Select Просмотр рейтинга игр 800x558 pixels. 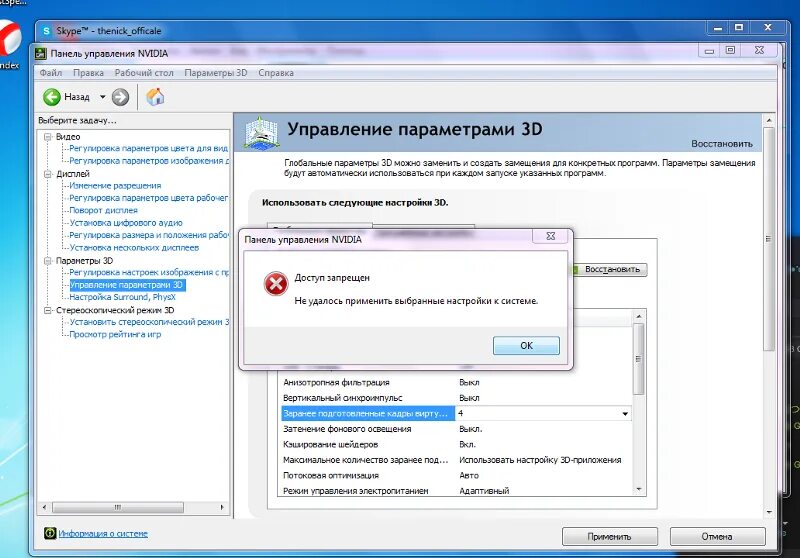pos(115,335)
